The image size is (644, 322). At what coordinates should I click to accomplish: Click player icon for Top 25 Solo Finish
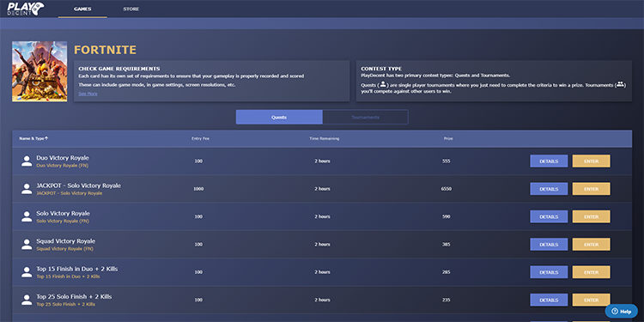27,300
